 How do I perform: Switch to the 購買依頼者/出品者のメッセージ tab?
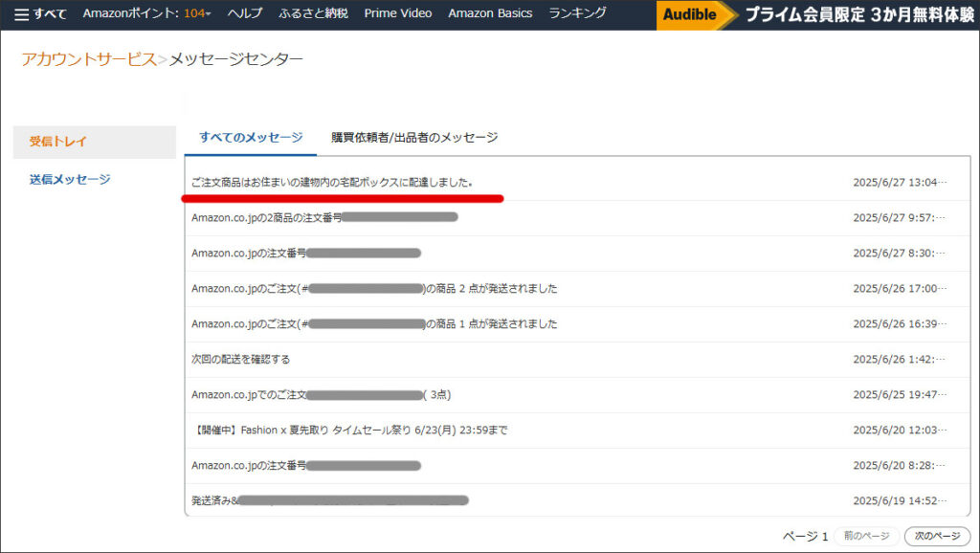click(x=414, y=138)
